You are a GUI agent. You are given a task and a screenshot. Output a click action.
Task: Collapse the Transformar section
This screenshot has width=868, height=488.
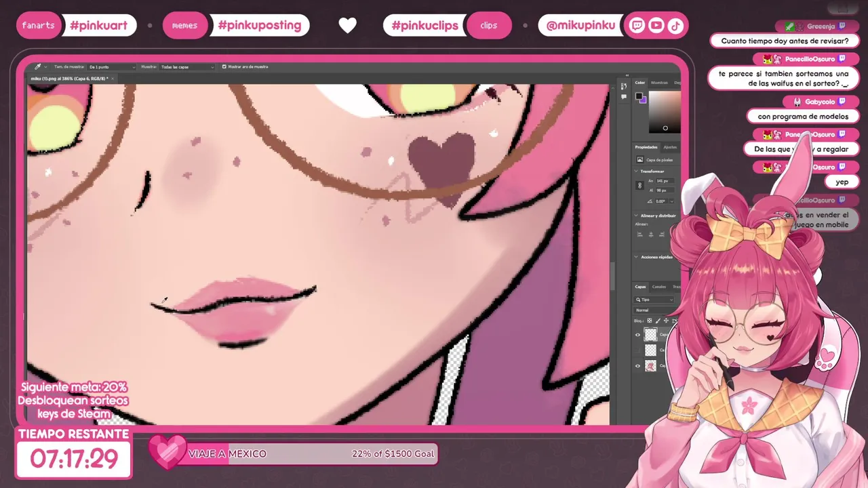636,171
